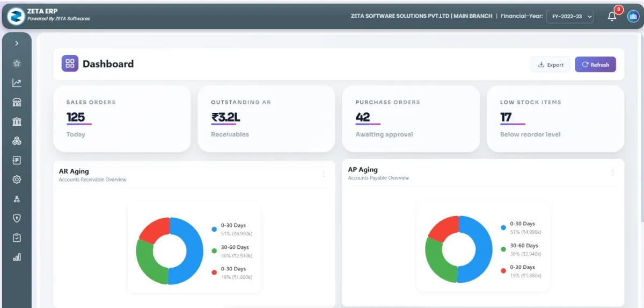This screenshot has width=644, height=308.
Task: Open the settings gear sidebar icon
Action: pos(17,180)
